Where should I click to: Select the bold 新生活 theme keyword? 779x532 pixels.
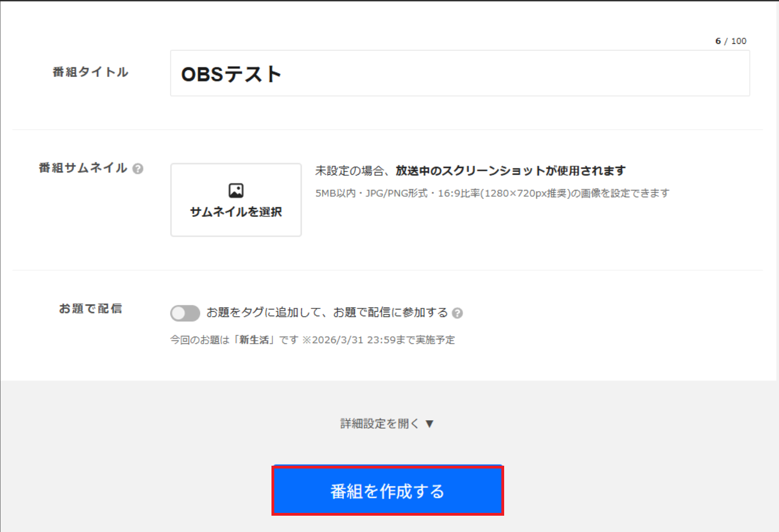(x=254, y=340)
